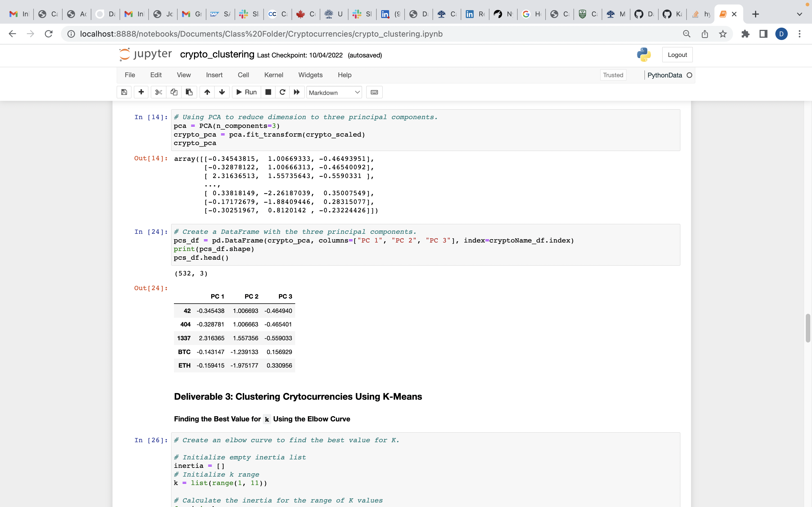Move the selected cell up
This screenshot has width=812, height=507.
point(207,92)
